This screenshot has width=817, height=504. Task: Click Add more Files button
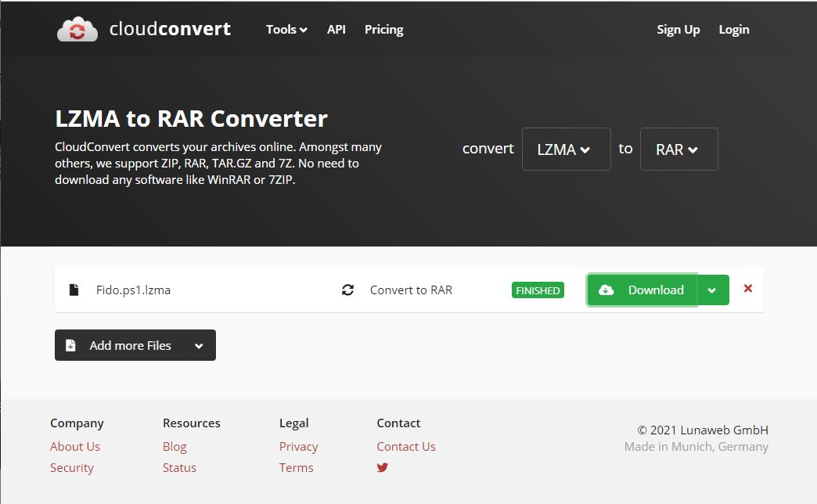pos(120,345)
